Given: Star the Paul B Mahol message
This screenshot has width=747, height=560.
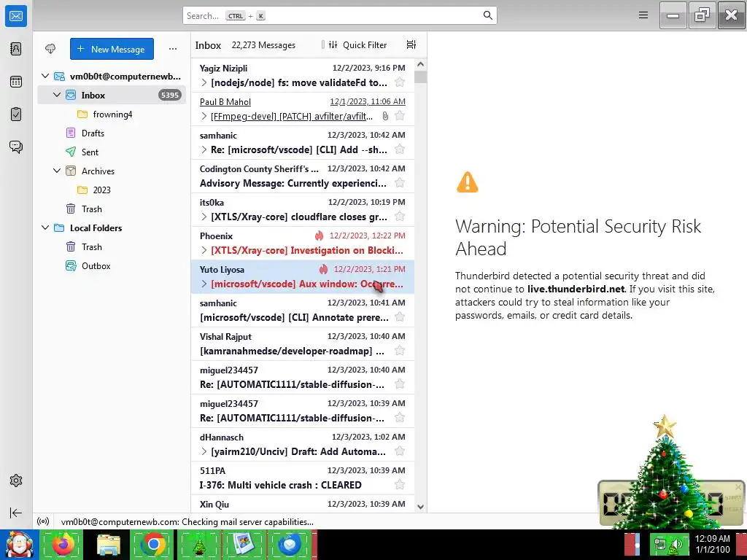Looking at the screenshot, I should (400, 116).
